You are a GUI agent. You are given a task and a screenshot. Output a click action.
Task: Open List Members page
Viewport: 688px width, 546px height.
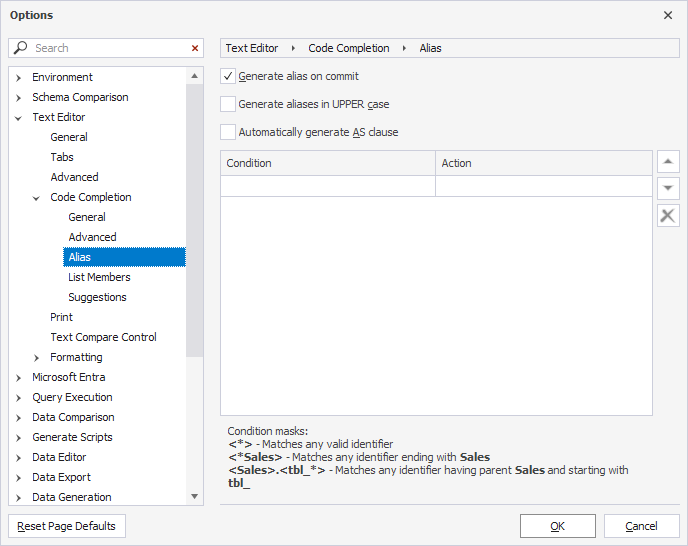click(x=99, y=277)
